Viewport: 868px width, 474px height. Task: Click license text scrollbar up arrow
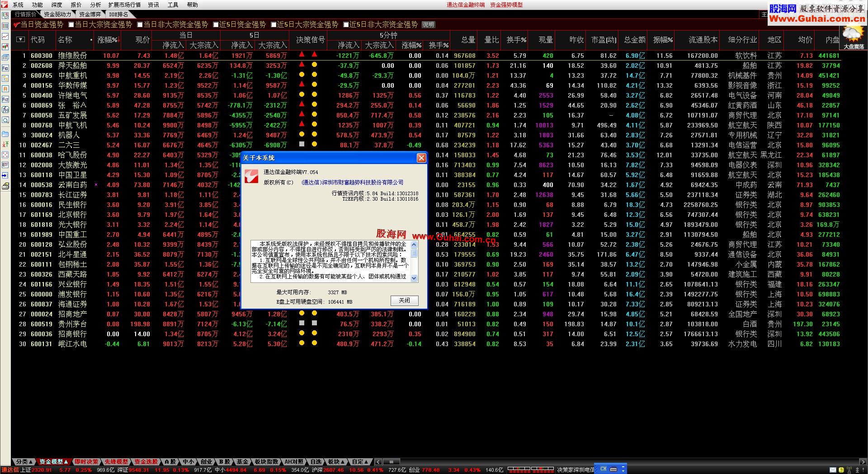pyautogui.click(x=414, y=244)
